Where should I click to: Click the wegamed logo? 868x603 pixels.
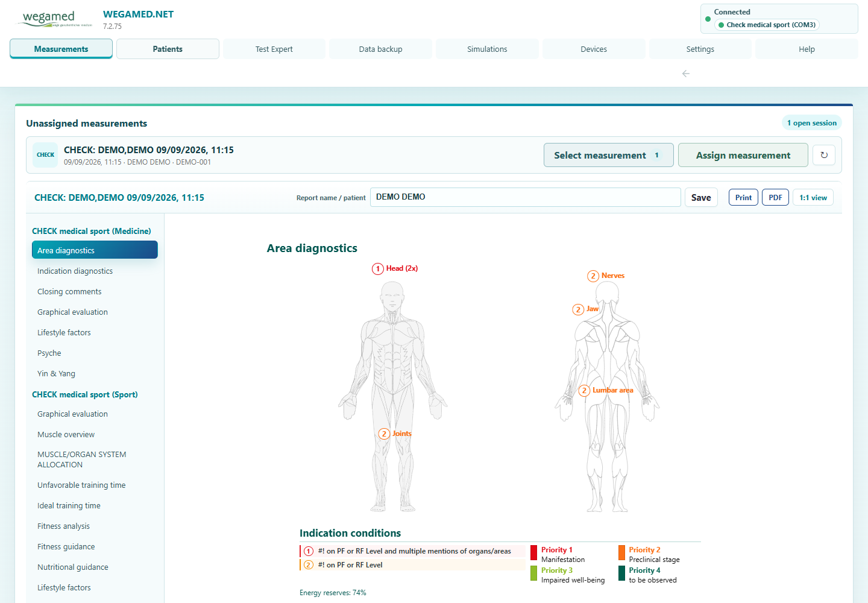pos(56,19)
